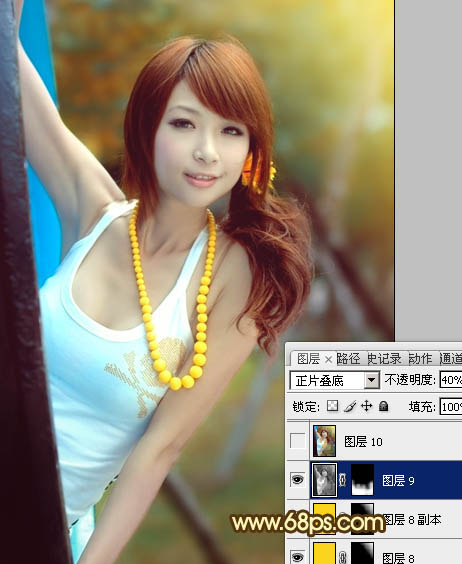Enable lock image pixels brush icon

coord(350,406)
